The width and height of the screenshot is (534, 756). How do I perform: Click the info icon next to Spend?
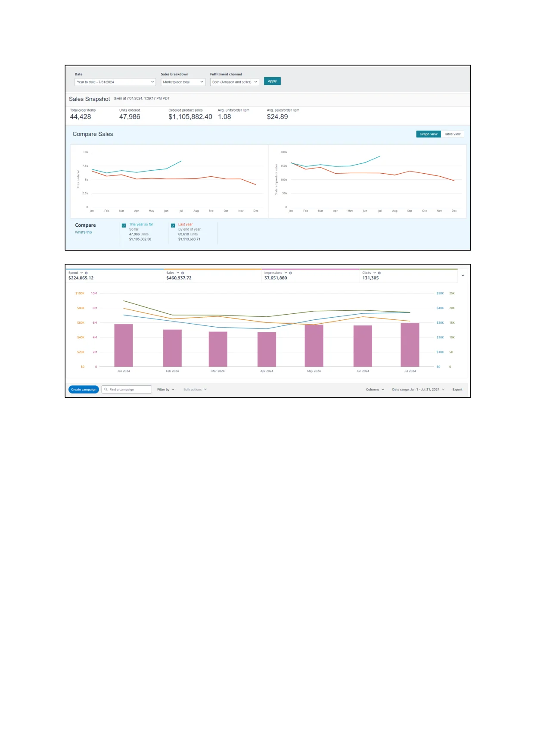tap(86, 273)
